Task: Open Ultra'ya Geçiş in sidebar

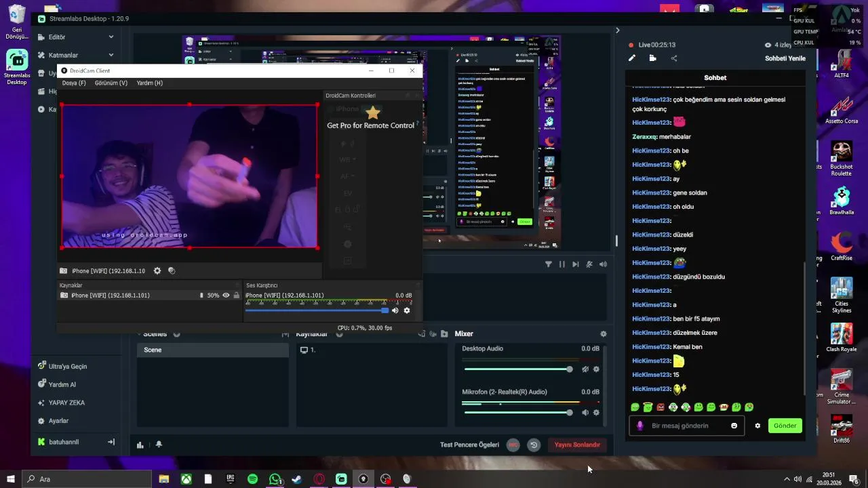Action: [x=63, y=366]
